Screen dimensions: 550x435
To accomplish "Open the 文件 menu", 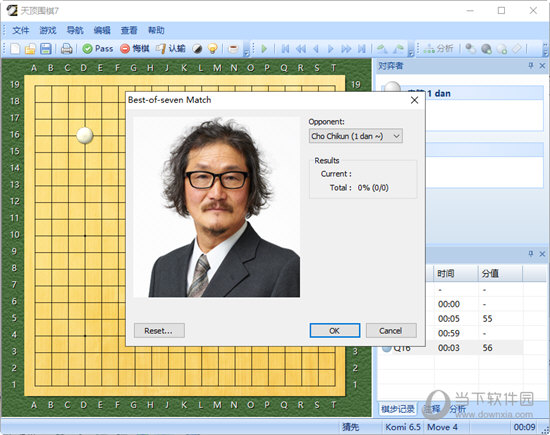I will point(21,30).
